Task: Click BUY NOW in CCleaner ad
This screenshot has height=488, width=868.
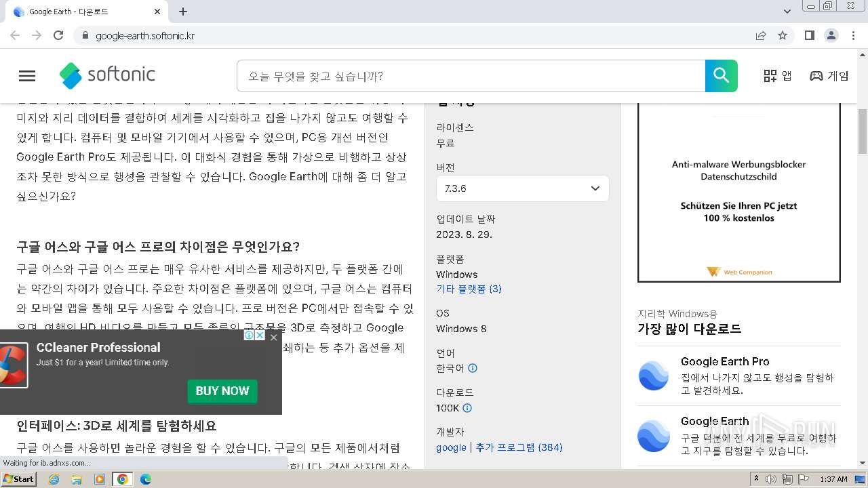Action: pyautogui.click(x=222, y=391)
